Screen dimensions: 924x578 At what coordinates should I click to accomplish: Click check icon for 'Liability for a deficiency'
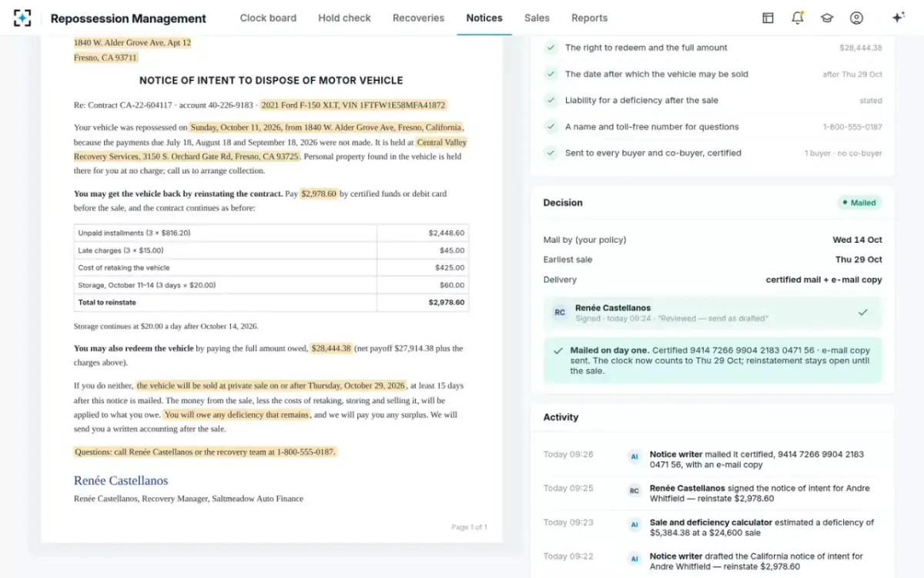point(551,100)
